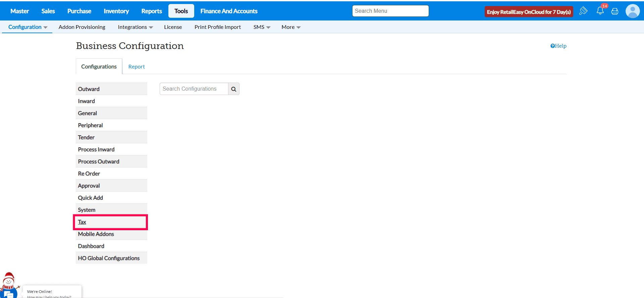The image size is (644, 298).
Task: Select the Quick Add category
Action: click(111, 198)
